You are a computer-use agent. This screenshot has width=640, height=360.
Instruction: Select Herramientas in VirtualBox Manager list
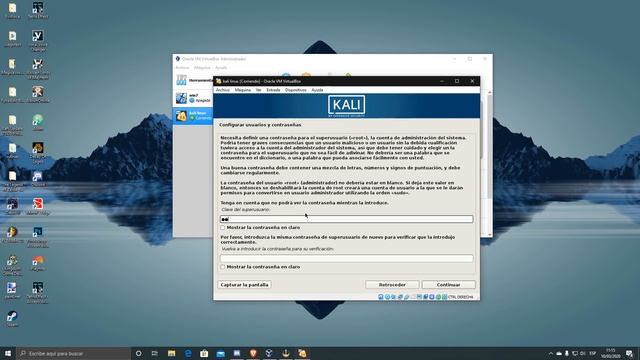pyautogui.click(x=193, y=80)
